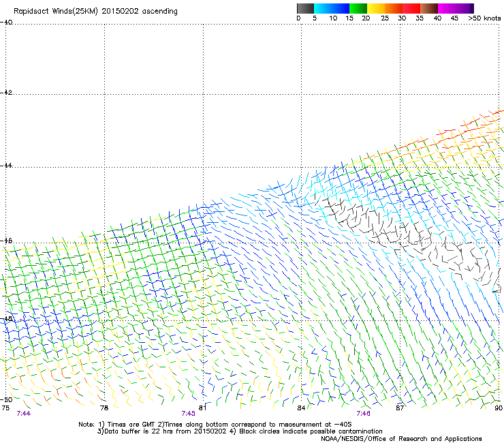
Task: Click the longitude label 81
Action: (202, 408)
